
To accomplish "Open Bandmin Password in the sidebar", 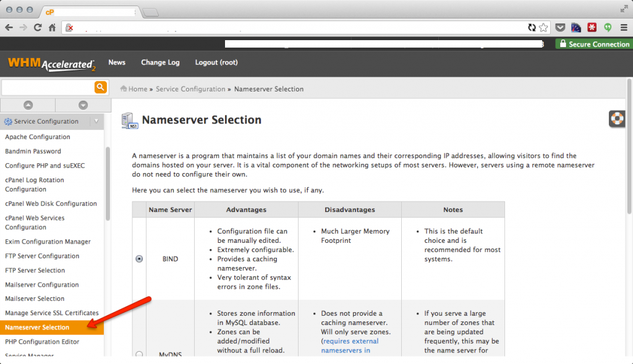I will tap(33, 151).
